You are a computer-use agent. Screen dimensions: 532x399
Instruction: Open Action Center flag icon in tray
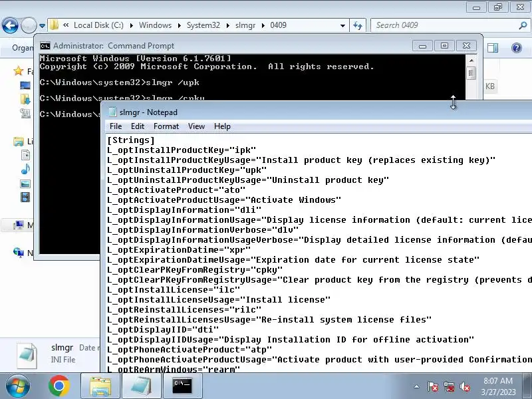pyautogui.click(x=432, y=386)
